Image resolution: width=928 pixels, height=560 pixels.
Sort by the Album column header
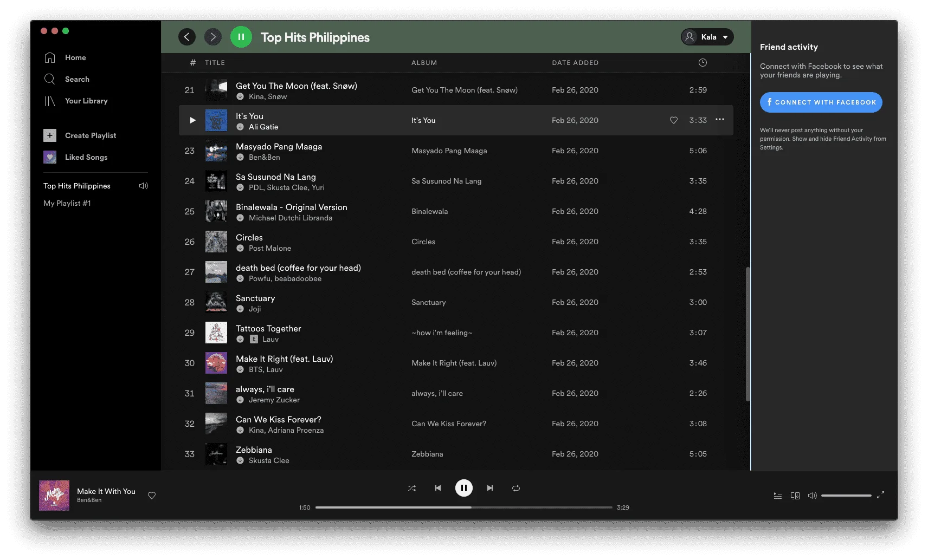(x=424, y=63)
